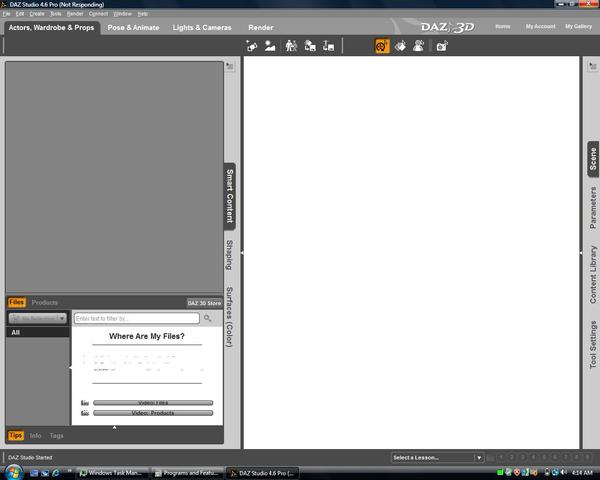The height and width of the screenshot is (480, 600).
Task: Open the Select a Lesson dropdown
Action: point(437,457)
